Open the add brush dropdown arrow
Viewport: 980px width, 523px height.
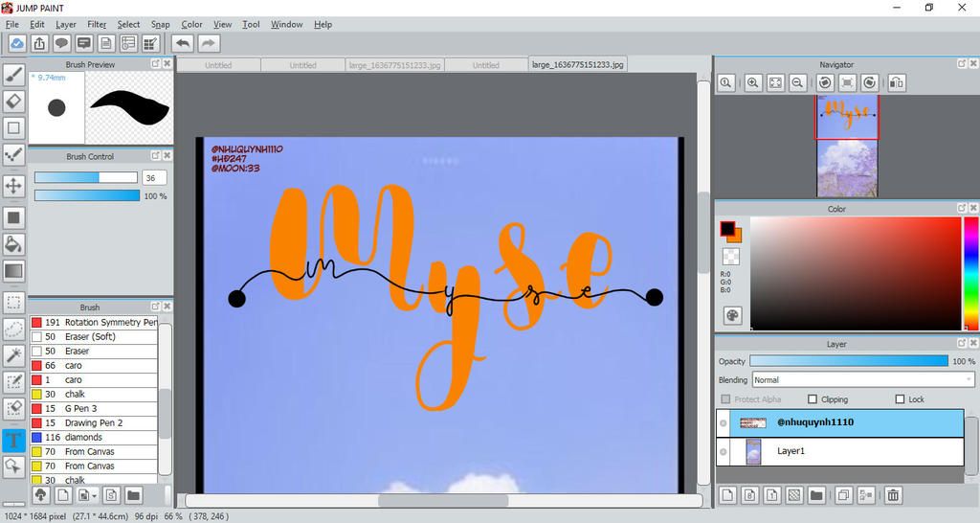tap(94, 495)
